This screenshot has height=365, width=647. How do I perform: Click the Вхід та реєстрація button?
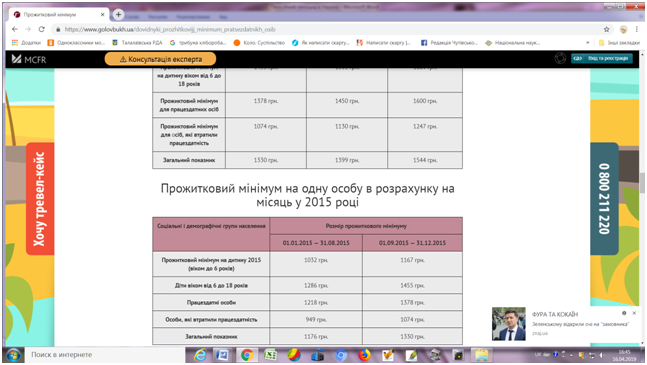click(602, 59)
